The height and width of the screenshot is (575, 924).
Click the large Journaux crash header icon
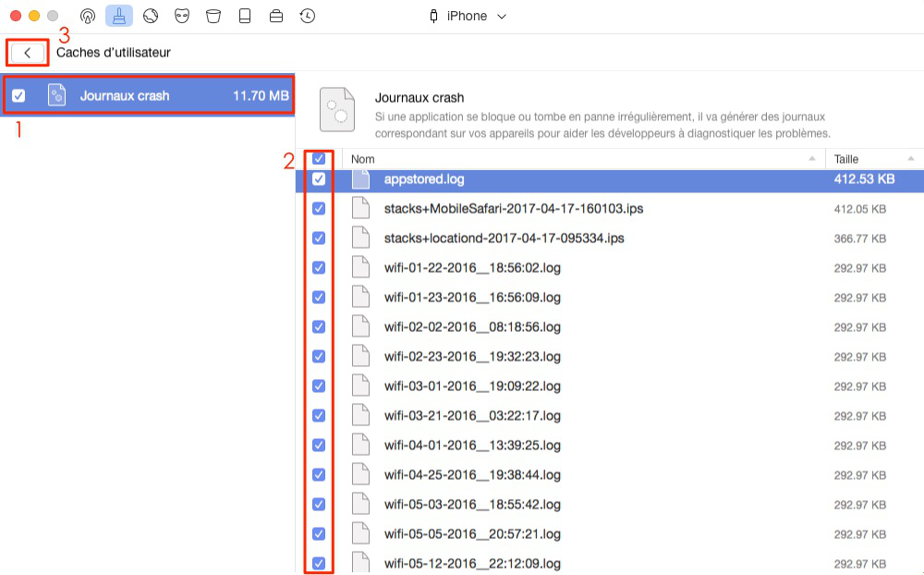pos(337,110)
